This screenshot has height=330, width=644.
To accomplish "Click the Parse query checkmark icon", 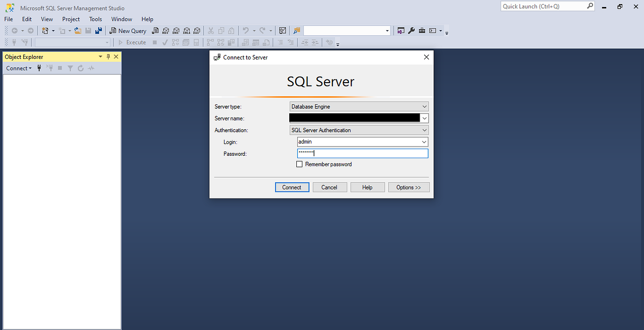I will 165,42.
